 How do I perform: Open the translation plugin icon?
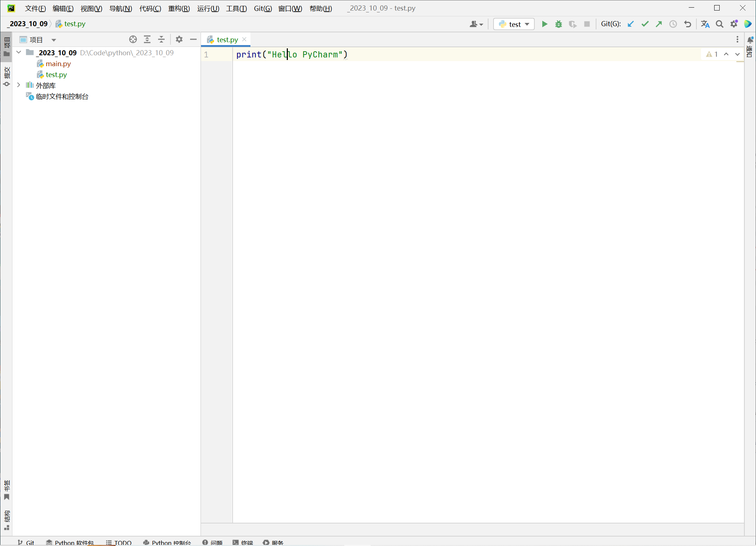tap(705, 24)
